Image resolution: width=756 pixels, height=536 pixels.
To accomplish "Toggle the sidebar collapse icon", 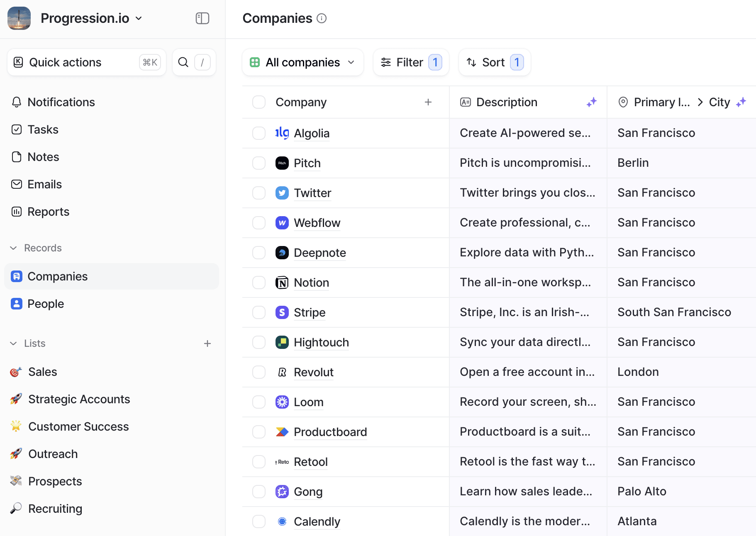I will (202, 18).
